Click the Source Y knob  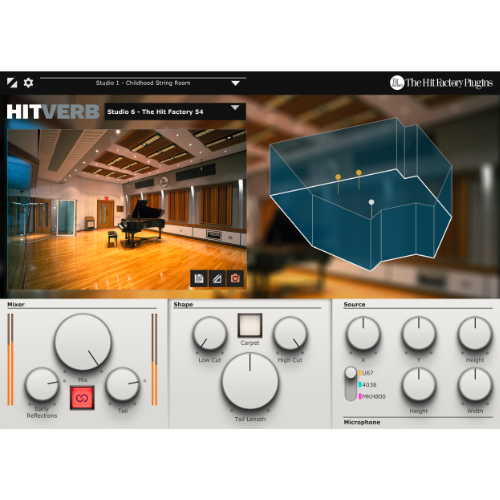tap(419, 334)
